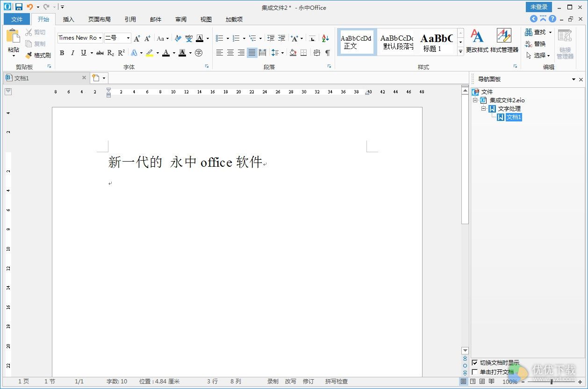Click the Save icon in quick access toolbar
This screenshot has height=389, width=588.
[x=19, y=7]
